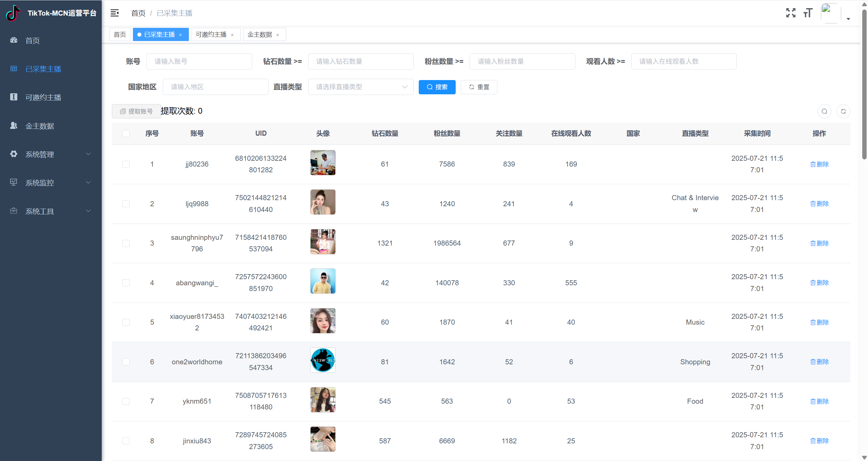Delete row yknm651
This screenshot has width=868, height=461.
coord(819,401)
